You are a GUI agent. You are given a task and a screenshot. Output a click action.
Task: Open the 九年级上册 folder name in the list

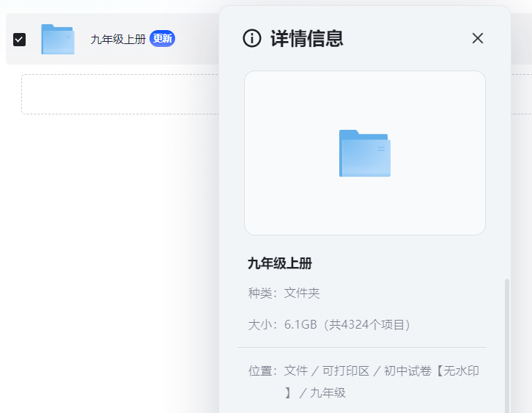[x=118, y=40]
